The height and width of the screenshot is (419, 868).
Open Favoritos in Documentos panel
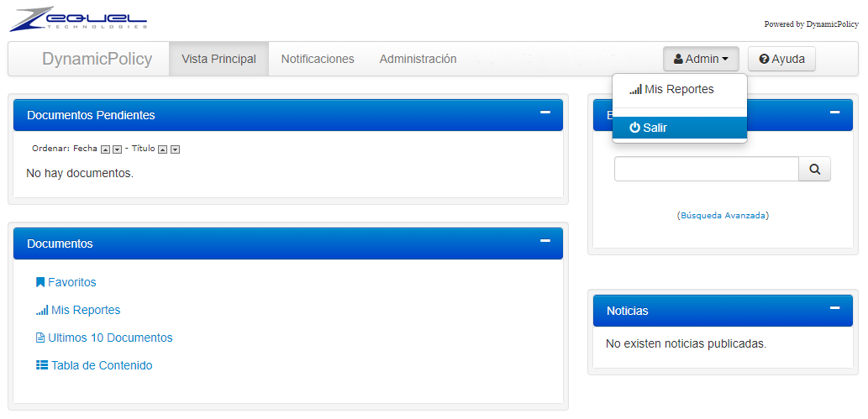click(71, 282)
